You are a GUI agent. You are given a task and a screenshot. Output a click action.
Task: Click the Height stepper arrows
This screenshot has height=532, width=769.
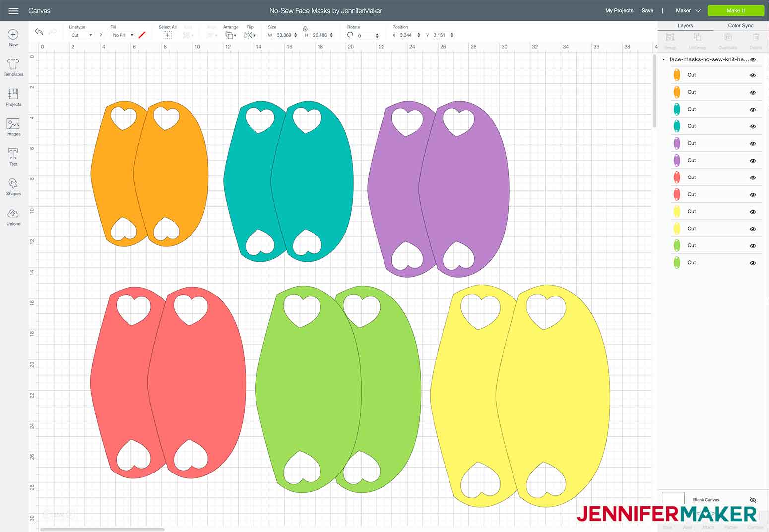331,35
